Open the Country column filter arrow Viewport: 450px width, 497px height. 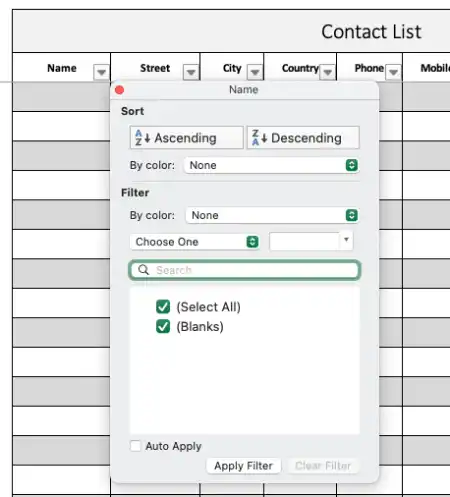(x=327, y=72)
